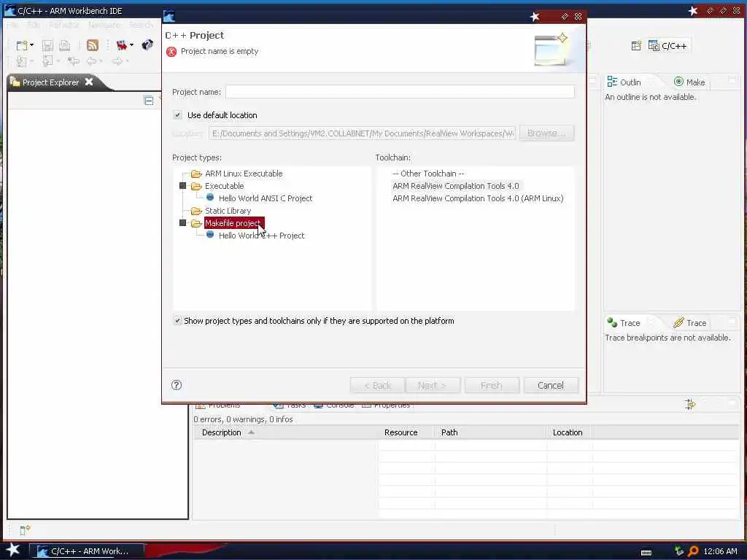
Task: Select the second Trace tab with pencil icon
Action: tap(690, 323)
